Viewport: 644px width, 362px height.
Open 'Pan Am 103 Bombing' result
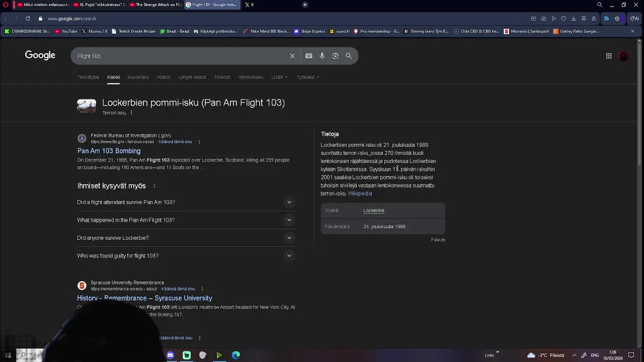109,151
